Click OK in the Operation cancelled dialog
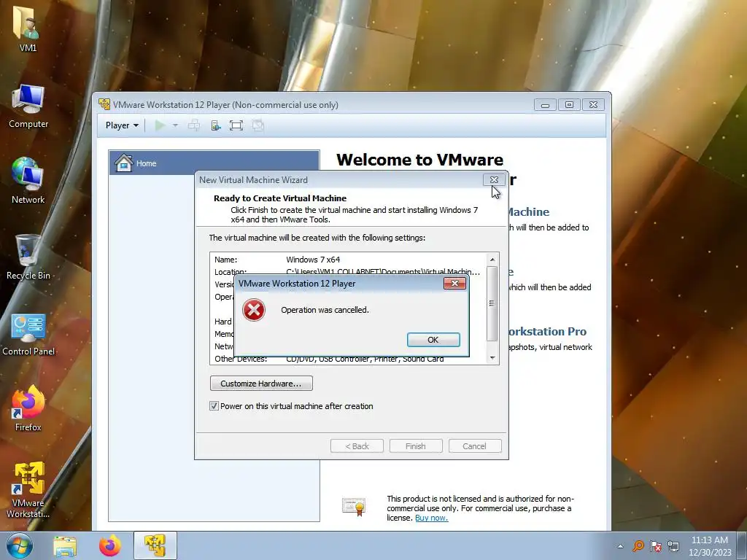747x560 pixels. (433, 340)
